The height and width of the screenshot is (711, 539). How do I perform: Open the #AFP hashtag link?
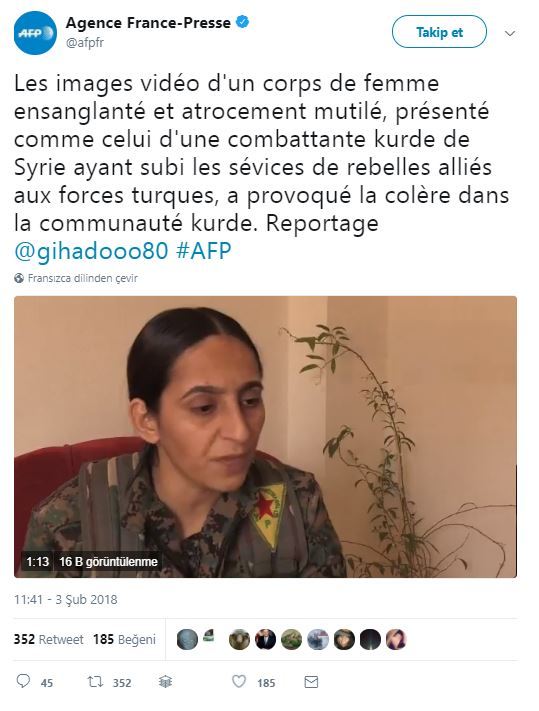[x=204, y=251]
